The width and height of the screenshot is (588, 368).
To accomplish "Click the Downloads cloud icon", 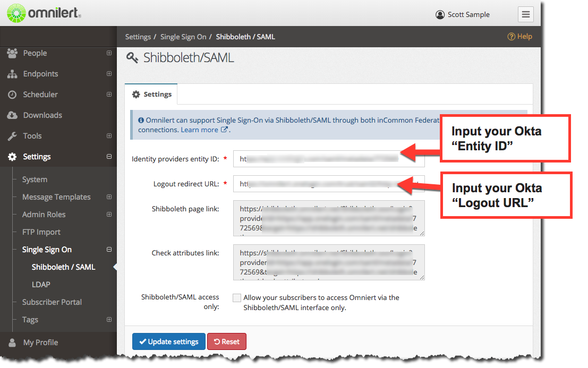I will click(12, 115).
